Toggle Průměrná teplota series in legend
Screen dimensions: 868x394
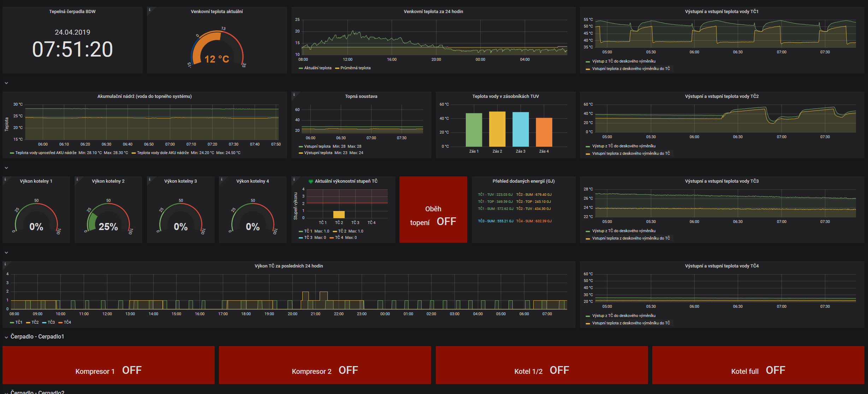pos(355,68)
